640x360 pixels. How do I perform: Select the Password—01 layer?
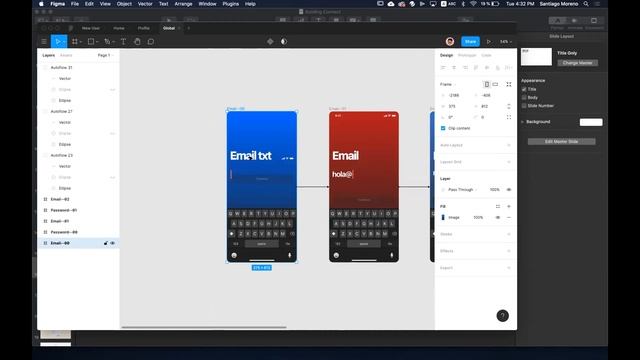click(64, 210)
